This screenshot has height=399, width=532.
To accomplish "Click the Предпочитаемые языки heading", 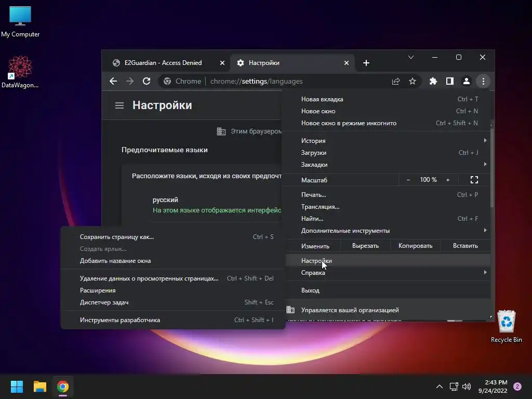I will [165, 150].
